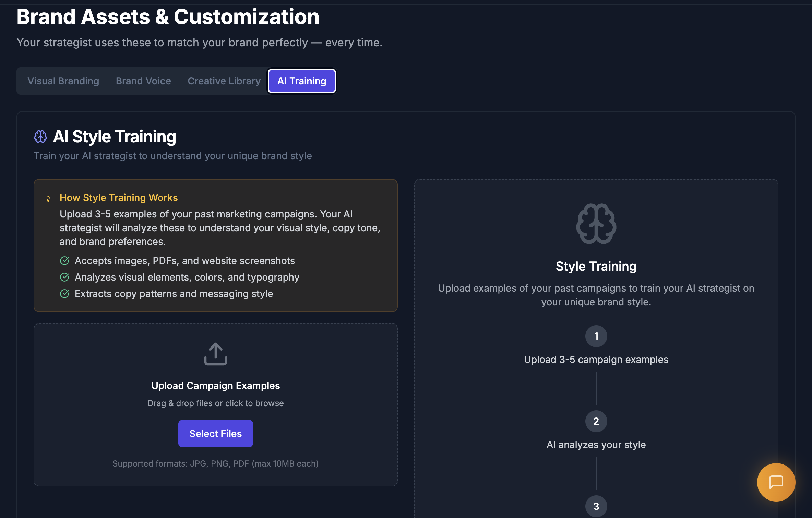This screenshot has height=518, width=812.
Task: Click the Drag & drop files text
Action: [x=215, y=403]
